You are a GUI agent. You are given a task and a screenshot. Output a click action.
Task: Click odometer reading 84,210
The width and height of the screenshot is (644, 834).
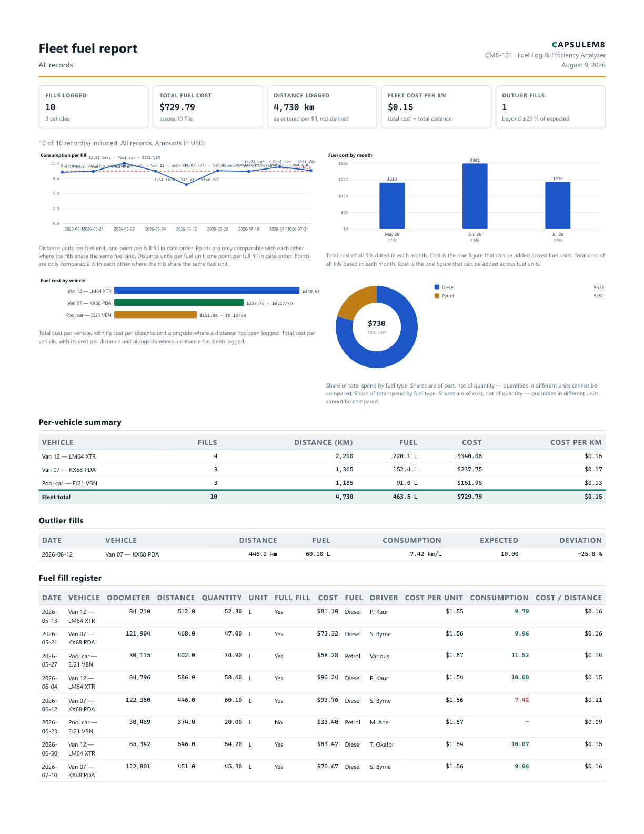pyautogui.click(x=140, y=611)
